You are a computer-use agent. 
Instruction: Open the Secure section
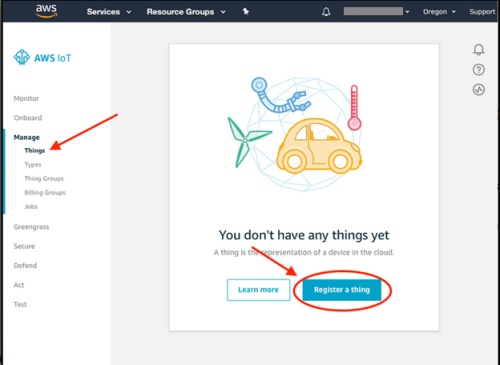coord(24,246)
